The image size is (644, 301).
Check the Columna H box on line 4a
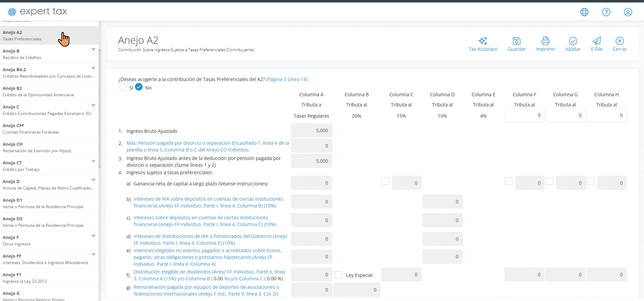(x=591, y=181)
